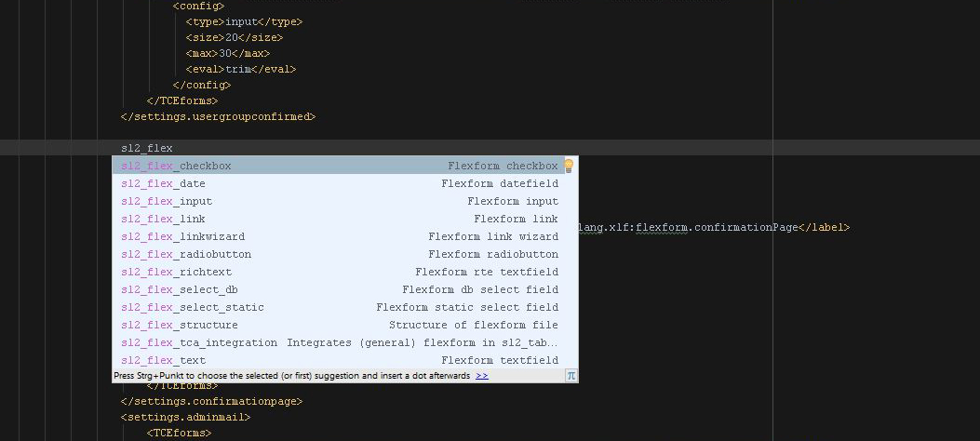980x441 pixels.
Task: Click the eval trim line in config
Action: click(241, 70)
